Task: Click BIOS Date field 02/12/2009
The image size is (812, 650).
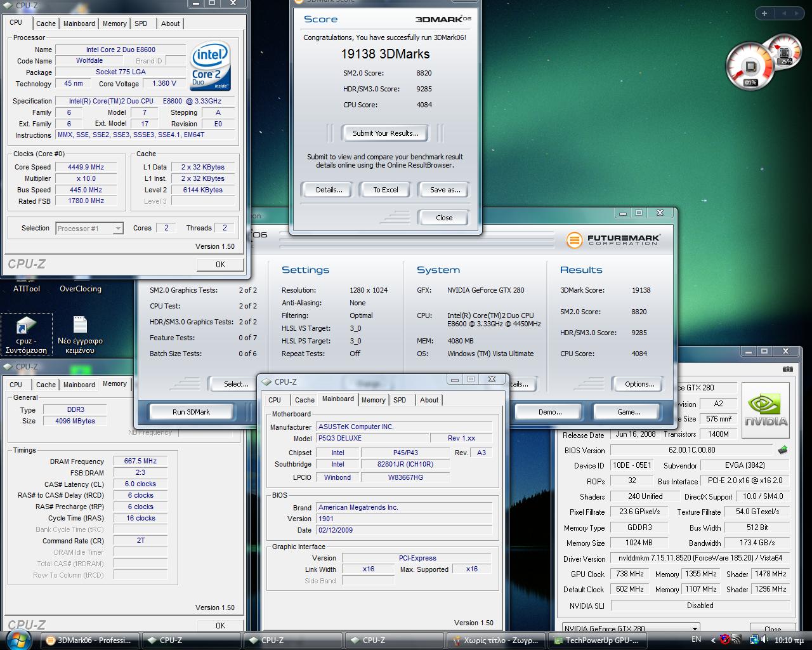Action: click(404, 530)
